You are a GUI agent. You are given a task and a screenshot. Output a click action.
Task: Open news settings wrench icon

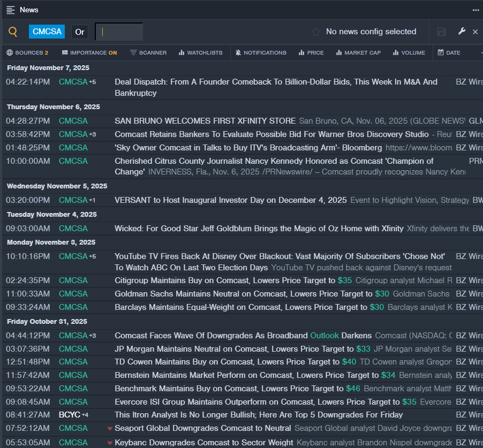tap(462, 32)
